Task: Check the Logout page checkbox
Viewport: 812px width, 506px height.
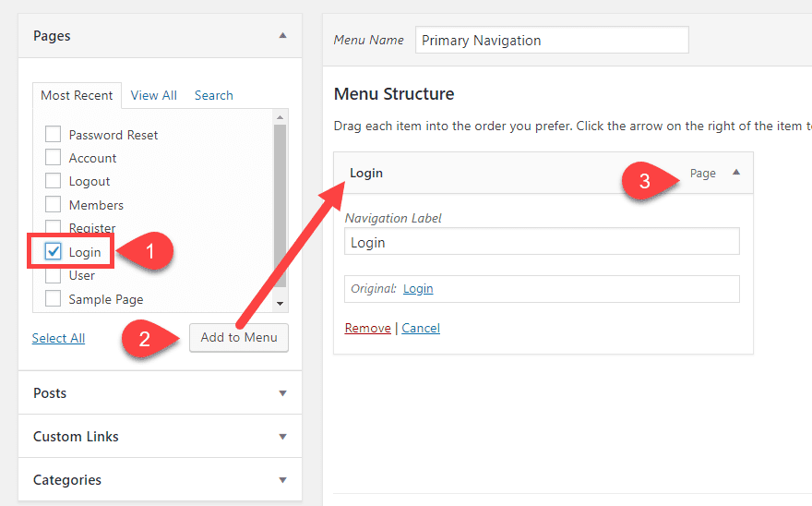Action: 54,181
